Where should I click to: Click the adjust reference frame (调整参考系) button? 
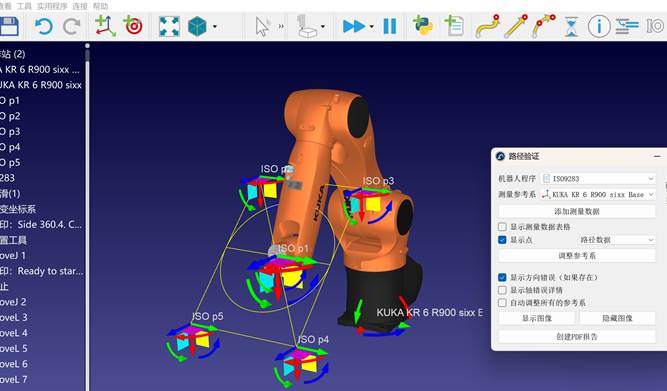coord(577,256)
